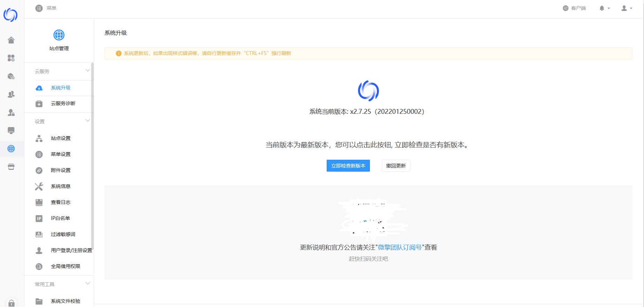Collapse the 设置 section
This screenshot has width=644, height=307.
tap(87, 121)
